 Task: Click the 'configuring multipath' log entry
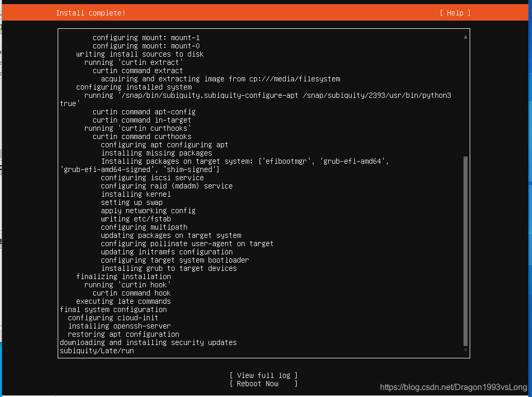click(144, 227)
